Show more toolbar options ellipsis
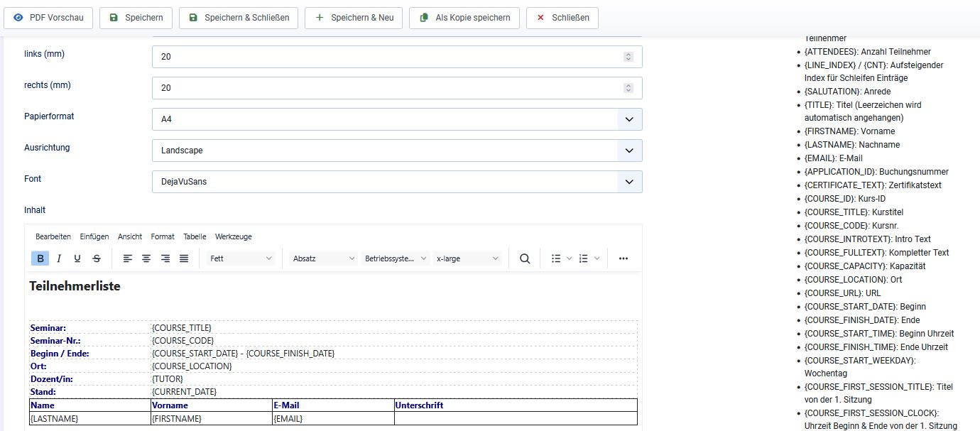This screenshot has height=431, width=980. [x=624, y=258]
